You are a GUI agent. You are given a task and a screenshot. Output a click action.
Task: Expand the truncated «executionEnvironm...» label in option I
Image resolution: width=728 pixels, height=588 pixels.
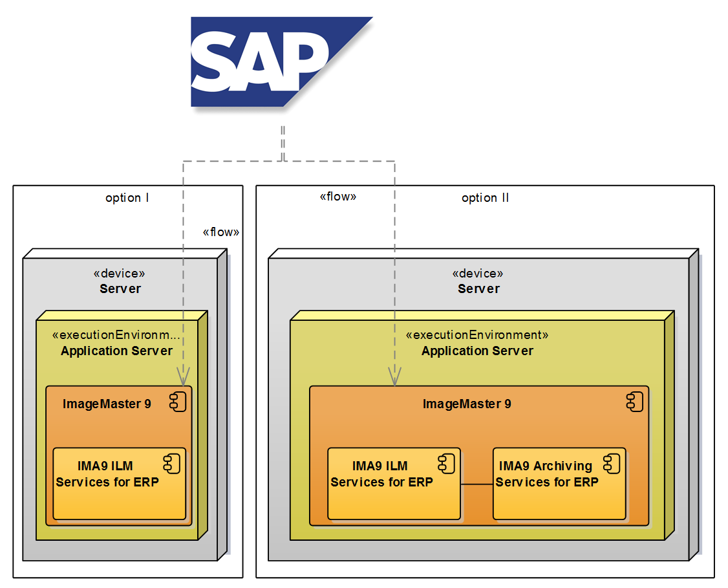(116, 334)
